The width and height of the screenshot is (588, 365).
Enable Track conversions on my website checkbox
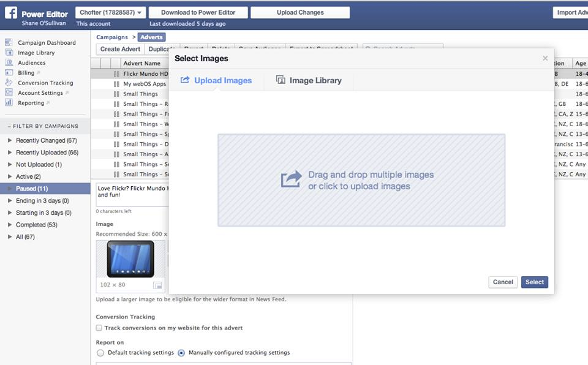[99, 328]
